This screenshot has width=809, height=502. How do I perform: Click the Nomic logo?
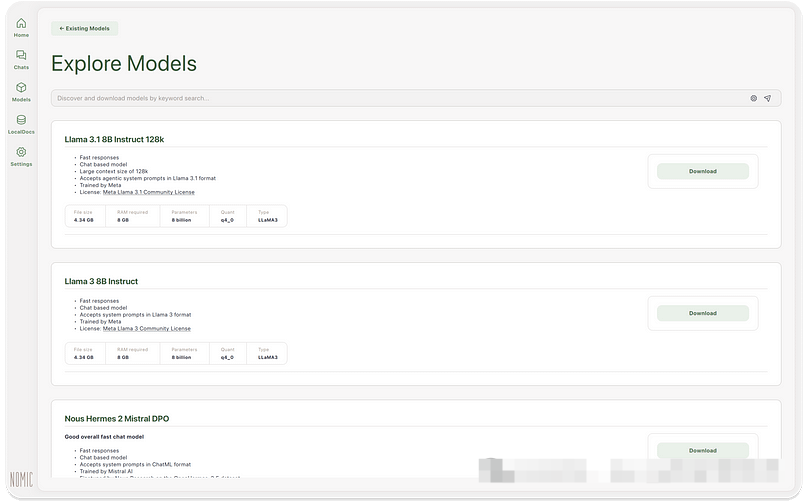point(21,479)
